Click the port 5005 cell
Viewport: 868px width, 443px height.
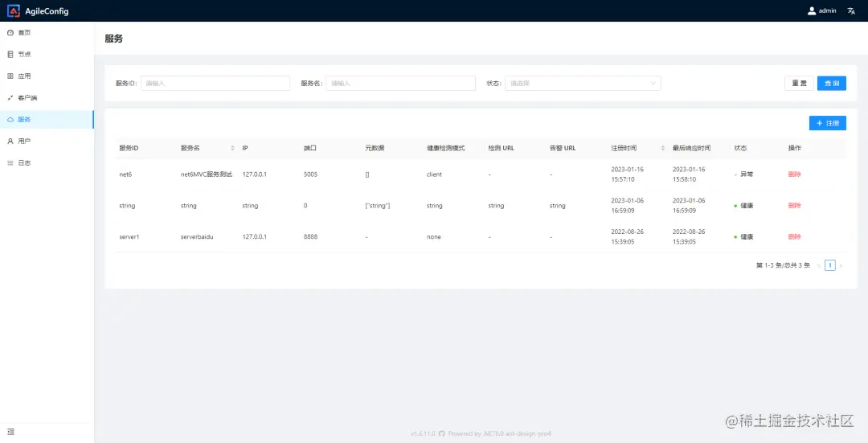pos(311,174)
